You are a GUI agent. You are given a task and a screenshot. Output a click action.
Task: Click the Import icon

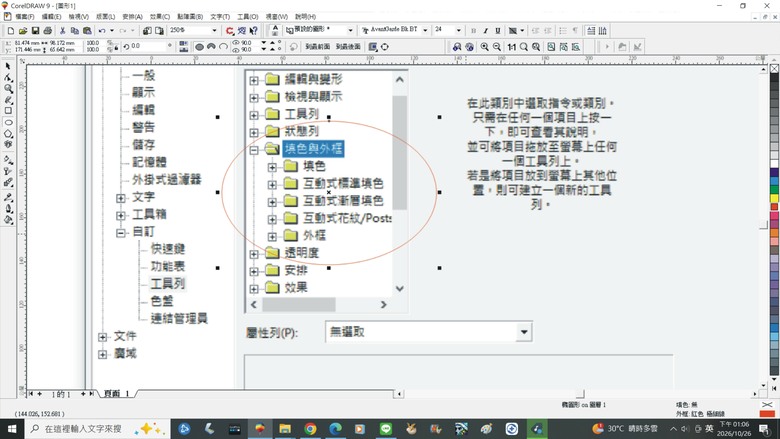click(x=147, y=31)
